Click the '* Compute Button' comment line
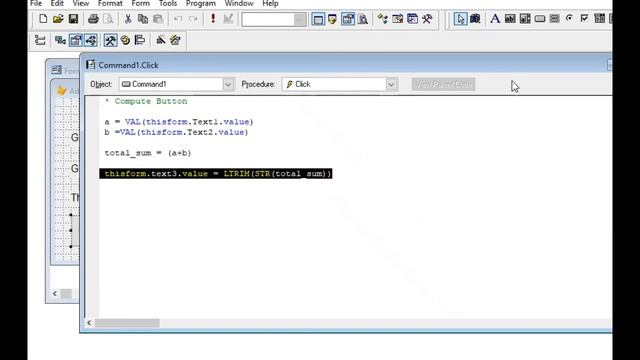 click(146, 101)
